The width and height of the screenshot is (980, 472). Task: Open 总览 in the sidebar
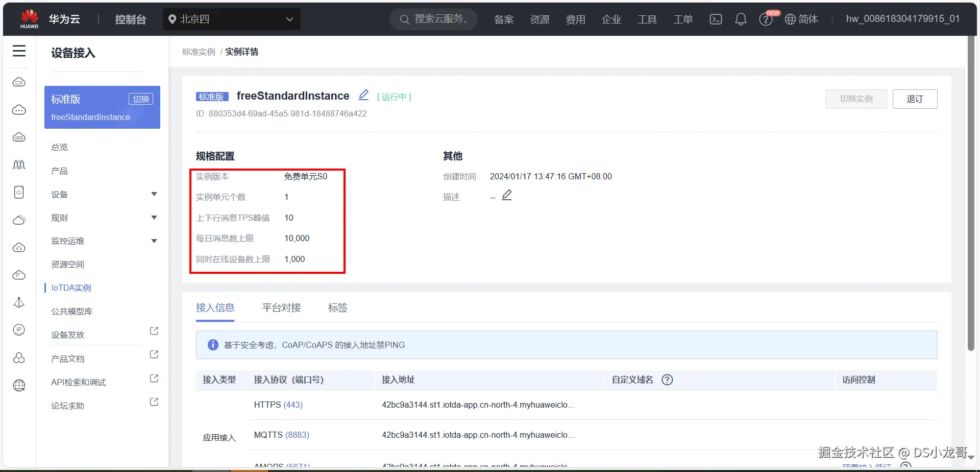click(x=59, y=147)
